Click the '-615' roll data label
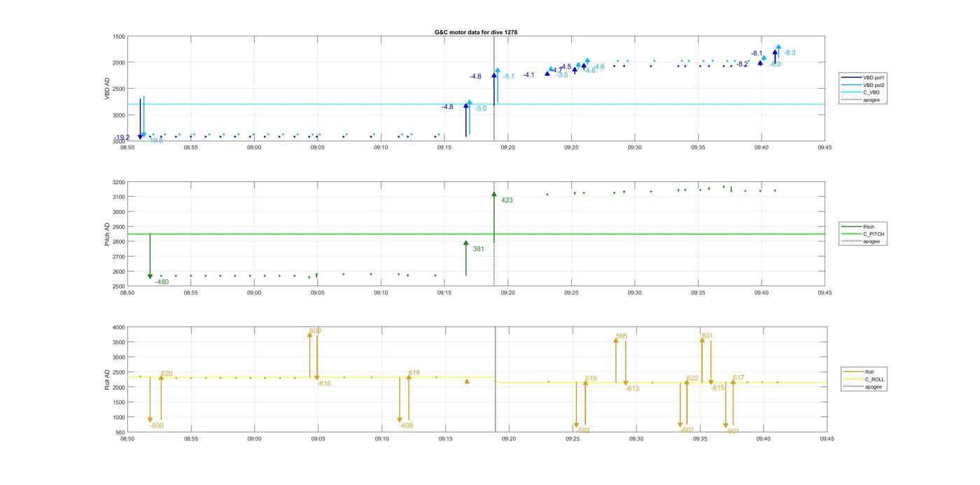 click(717, 388)
